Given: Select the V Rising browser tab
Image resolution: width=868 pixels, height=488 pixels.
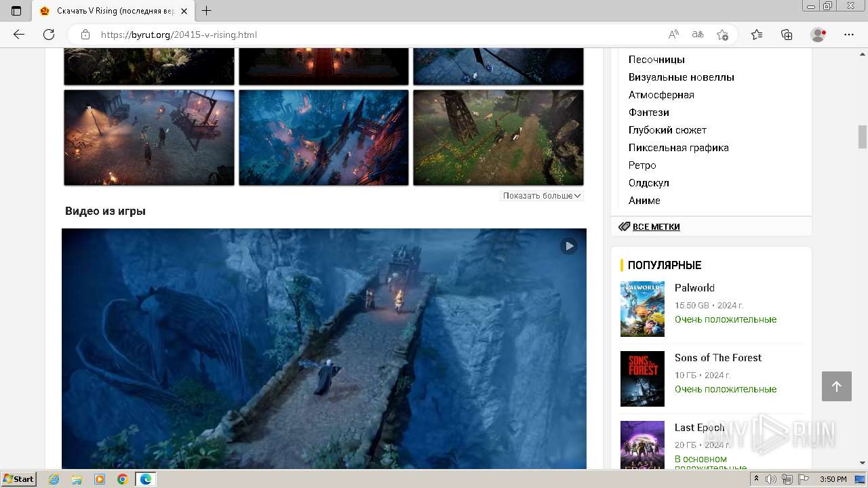Looking at the screenshot, I should tap(113, 11).
